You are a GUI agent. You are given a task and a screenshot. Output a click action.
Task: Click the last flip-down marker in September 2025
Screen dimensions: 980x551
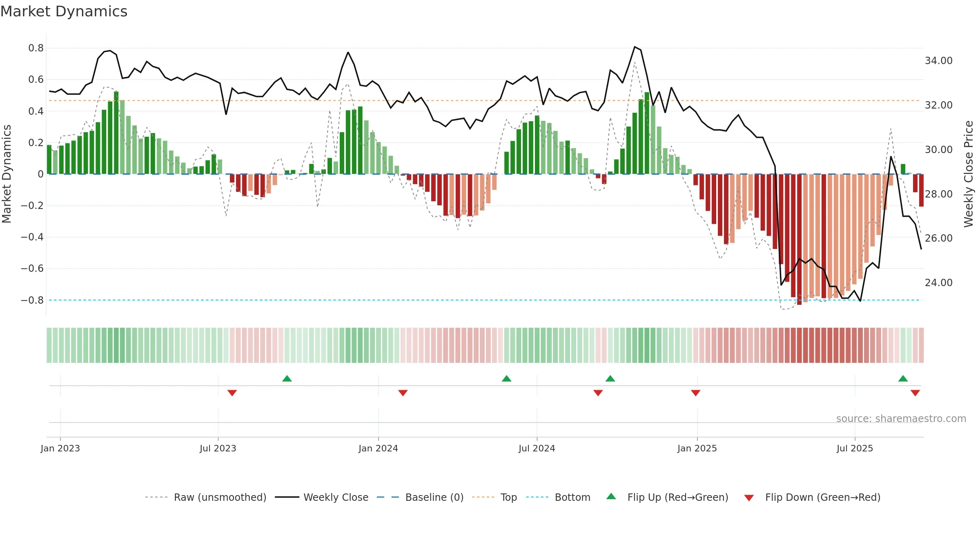coord(915,393)
